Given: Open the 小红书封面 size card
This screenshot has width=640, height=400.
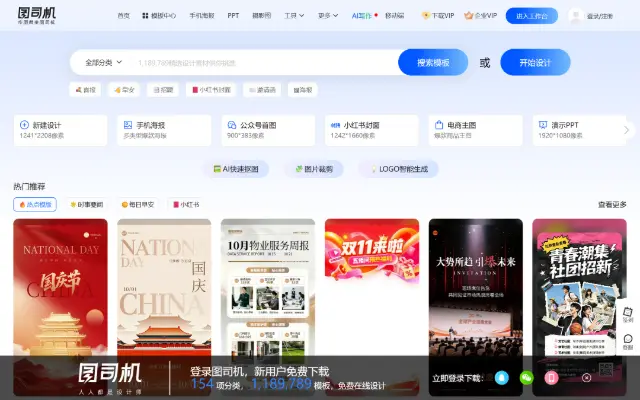Looking at the screenshot, I should pos(372,130).
